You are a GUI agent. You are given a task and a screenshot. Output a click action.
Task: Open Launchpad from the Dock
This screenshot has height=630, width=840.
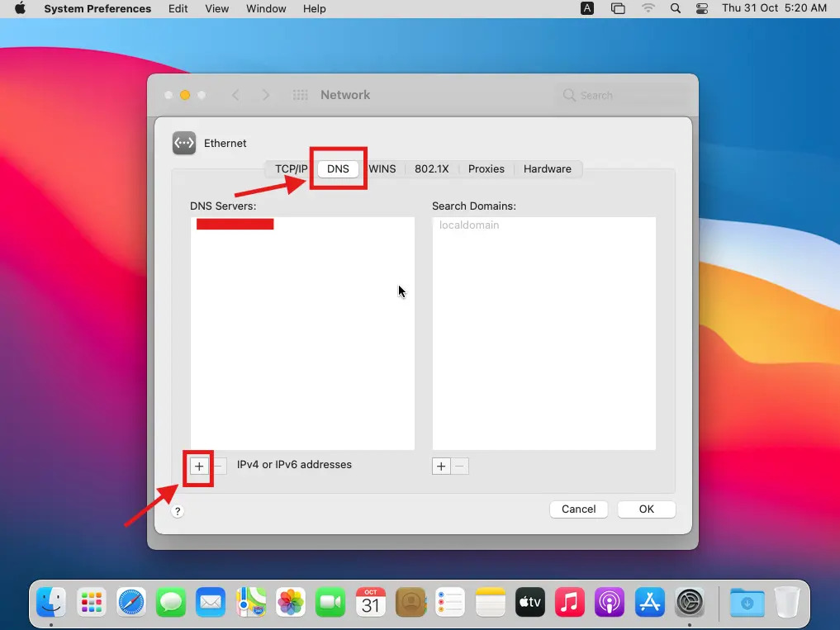[91, 603]
